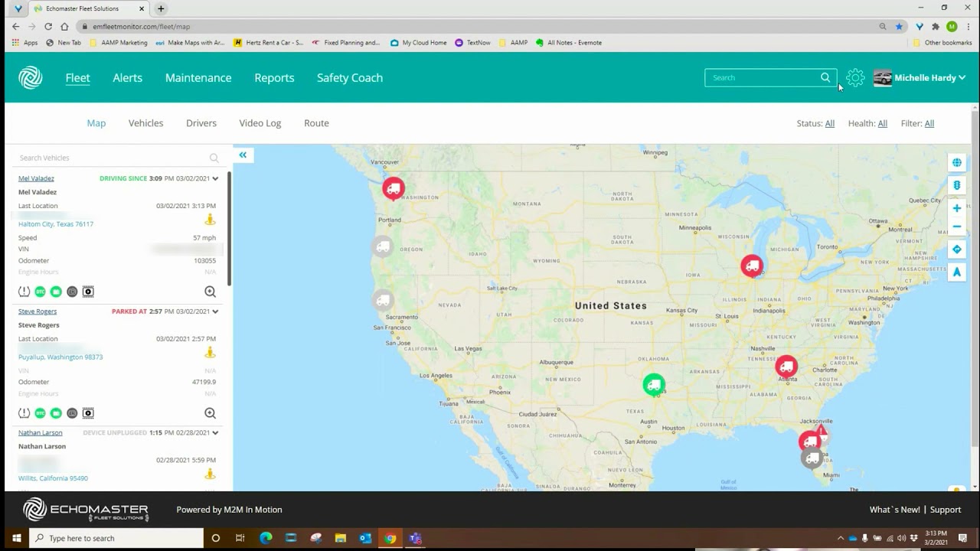Select the gray truck marker near Sacramento
The height and width of the screenshot is (551, 980).
click(x=383, y=300)
